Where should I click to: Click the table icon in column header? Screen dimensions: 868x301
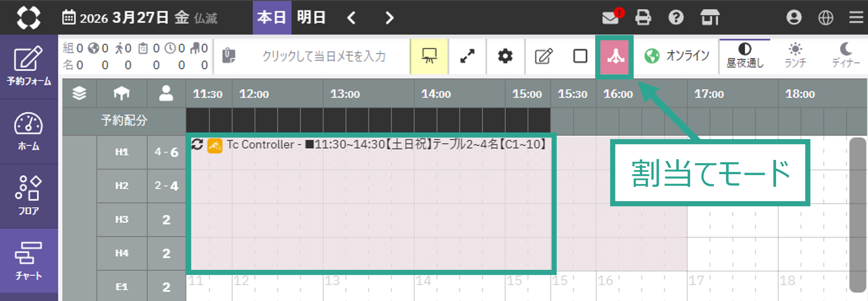(122, 93)
